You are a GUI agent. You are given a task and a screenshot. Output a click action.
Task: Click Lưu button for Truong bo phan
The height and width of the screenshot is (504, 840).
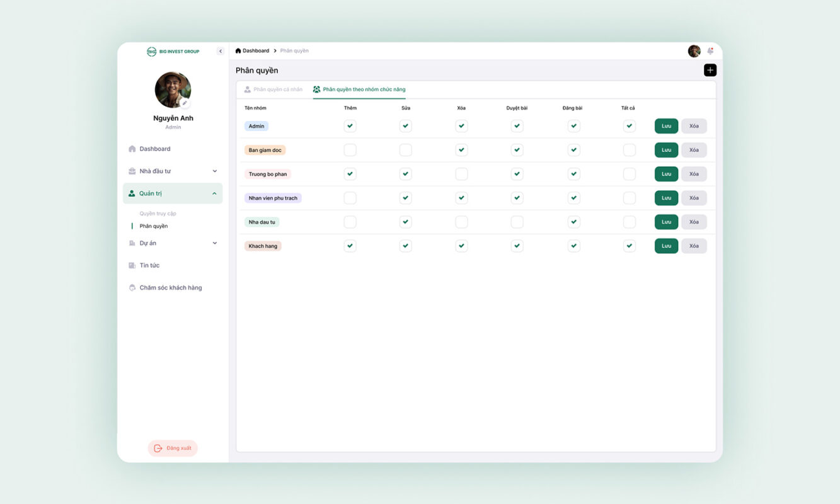(666, 174)
